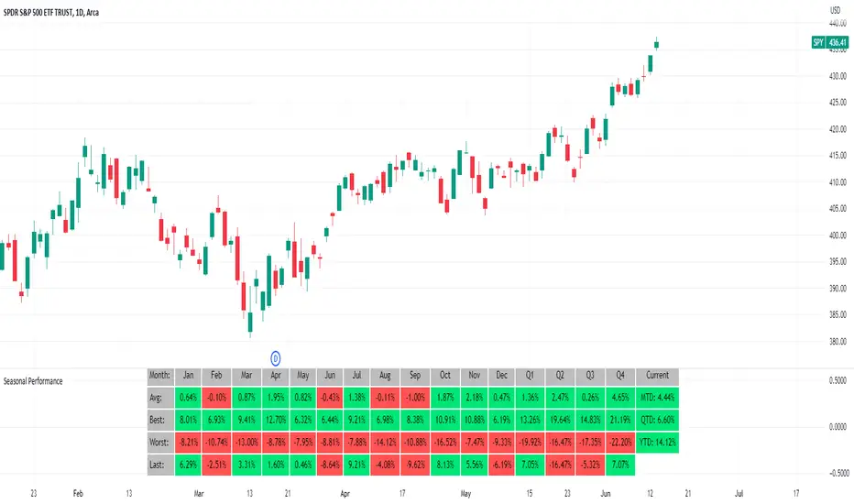Click the YTD: 14.12% cell
Viewport: 854px width, 504px height.
tap(657, 443)
